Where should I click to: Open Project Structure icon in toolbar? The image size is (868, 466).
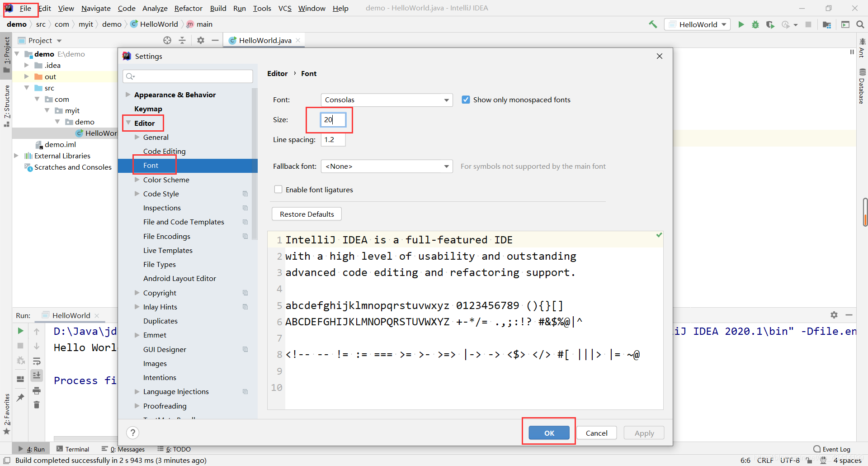pyautogui.click(x=827, y=24)
